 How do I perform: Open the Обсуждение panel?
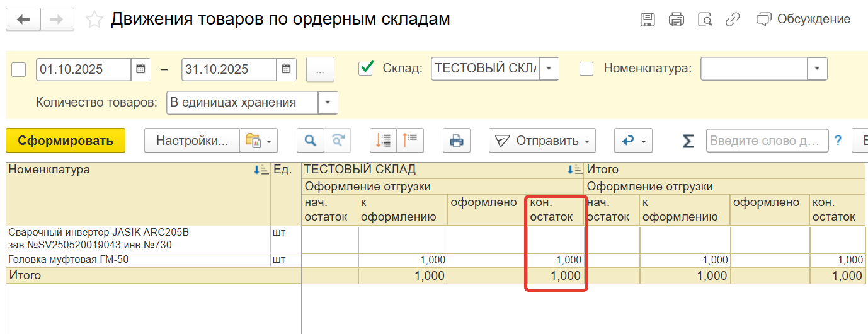tap(804, 20)
